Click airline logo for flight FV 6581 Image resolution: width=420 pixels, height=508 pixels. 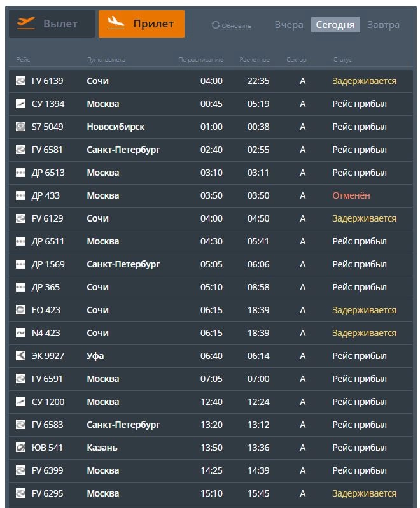(21, 150)
